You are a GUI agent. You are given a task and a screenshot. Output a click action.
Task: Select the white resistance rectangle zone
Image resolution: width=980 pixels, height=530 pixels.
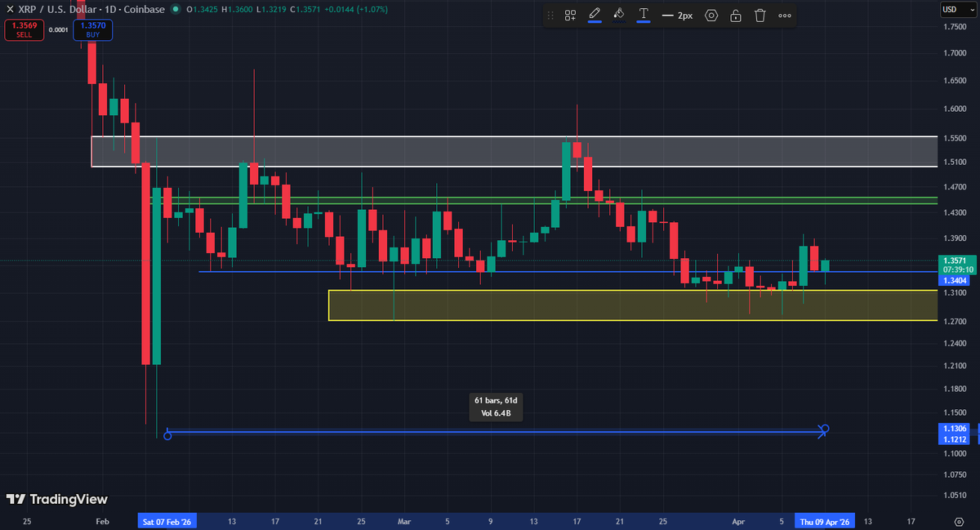point(514,151)
